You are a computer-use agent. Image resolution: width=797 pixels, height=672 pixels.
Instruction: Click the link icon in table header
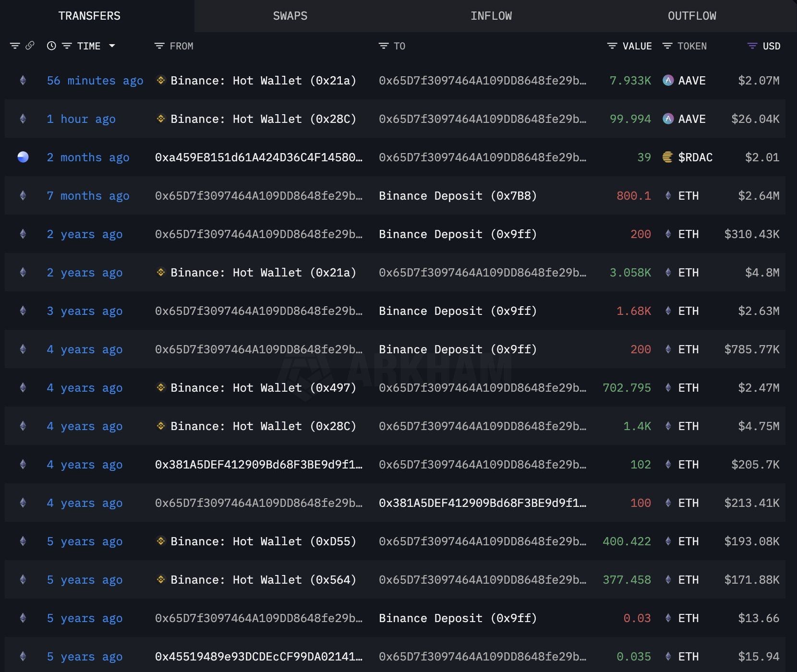(x=30, y=46)
